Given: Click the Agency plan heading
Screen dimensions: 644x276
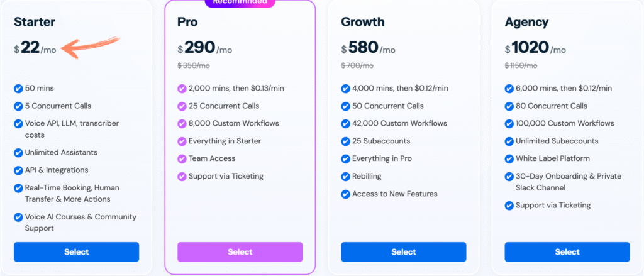Looking at the screenshot, I should point(526,22).
